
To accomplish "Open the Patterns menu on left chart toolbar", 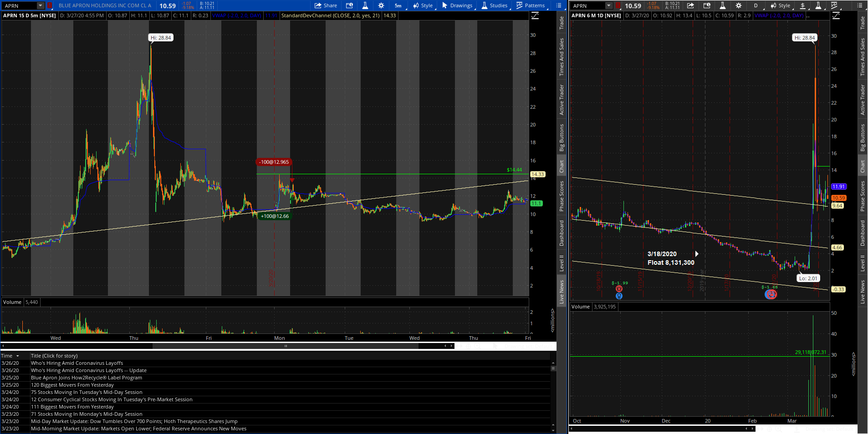I will [x=531, y=5].
